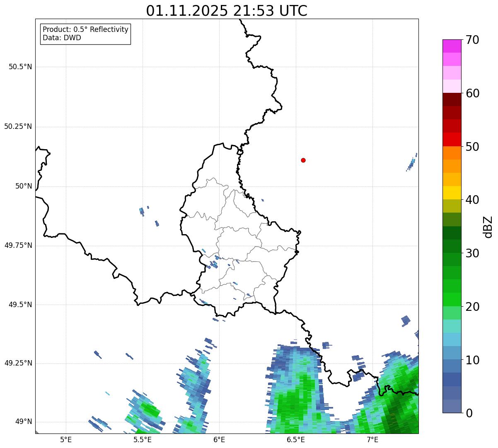Click the 50°N latitude label

coord(24,186)
